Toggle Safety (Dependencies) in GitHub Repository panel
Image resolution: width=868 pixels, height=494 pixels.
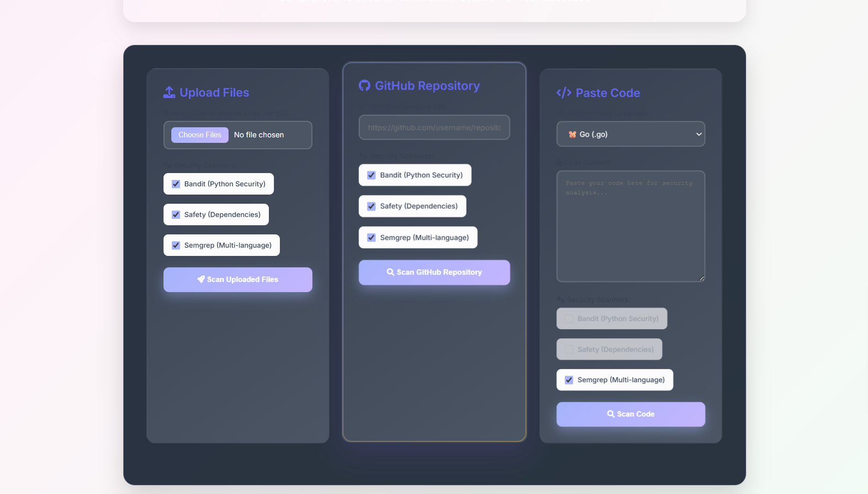click(x=371, y=206)
